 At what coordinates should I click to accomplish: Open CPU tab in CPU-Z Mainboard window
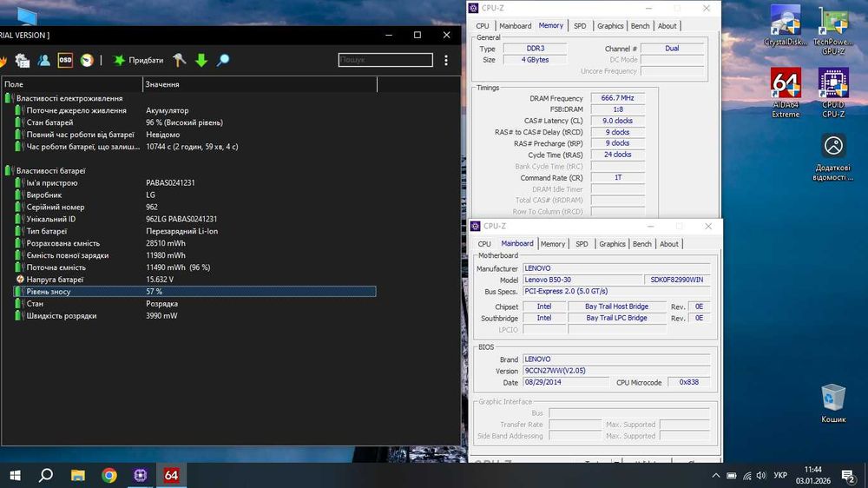click(484, 244)
